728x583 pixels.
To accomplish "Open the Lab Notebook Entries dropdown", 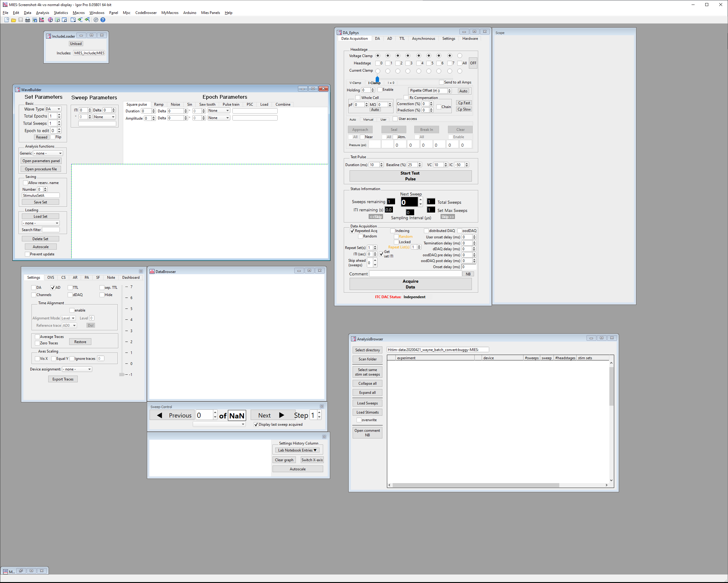I will click(x=297, y=450).
